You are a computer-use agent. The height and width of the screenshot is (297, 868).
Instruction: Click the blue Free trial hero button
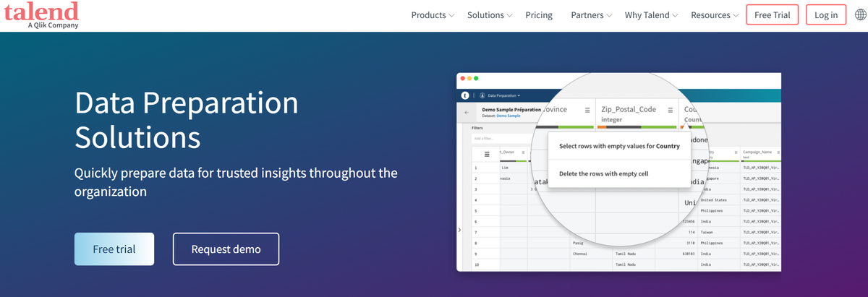pyautogui.click(x=114, y=249)
